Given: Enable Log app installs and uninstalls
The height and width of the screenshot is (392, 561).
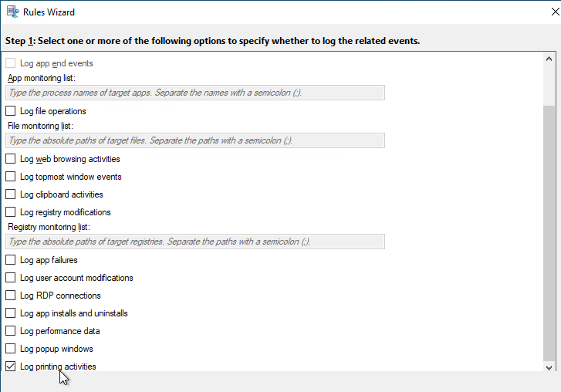Looking at the screenshot, I should tap(10, 313).
